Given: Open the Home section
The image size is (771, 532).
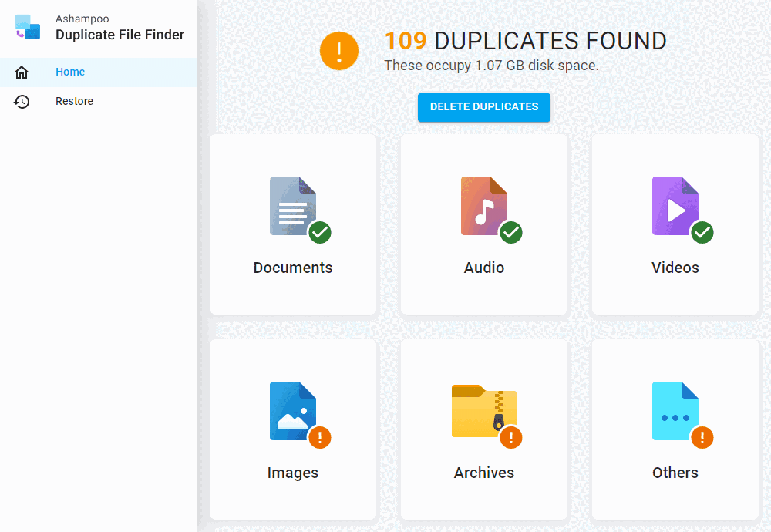Looking at the screenshot, I should pyautogui.click(x=70, y=72).
